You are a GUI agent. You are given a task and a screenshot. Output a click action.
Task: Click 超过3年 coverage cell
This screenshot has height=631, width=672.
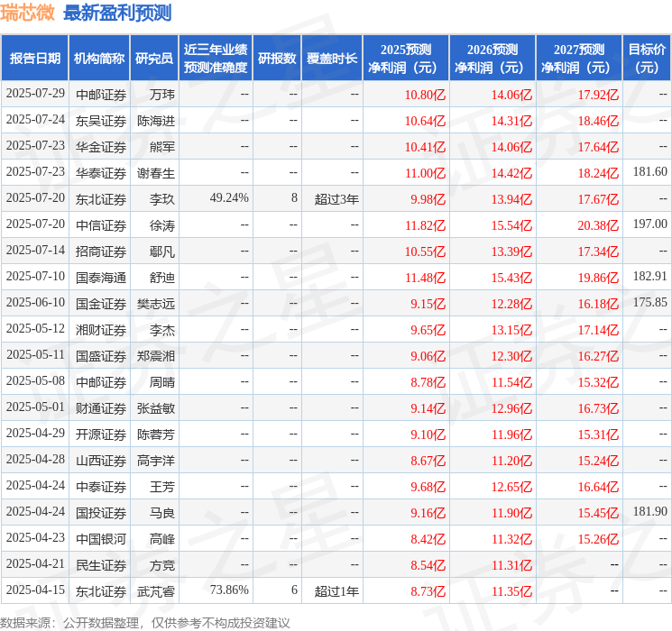(x=336, y=199)
